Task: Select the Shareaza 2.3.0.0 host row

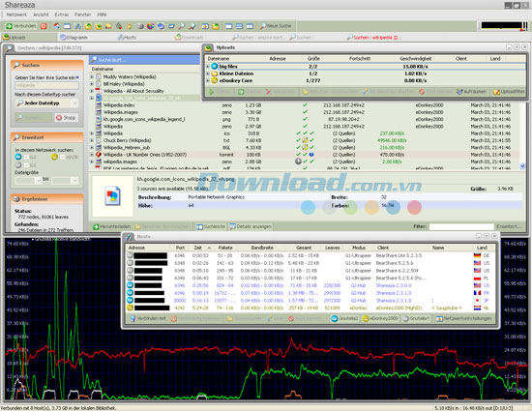Action: tap(310, 285)
